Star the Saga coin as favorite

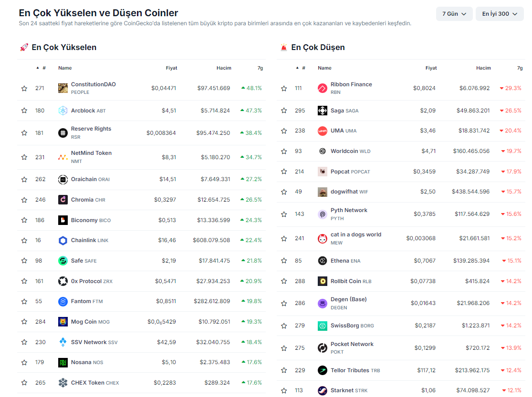tap(284, 111)
